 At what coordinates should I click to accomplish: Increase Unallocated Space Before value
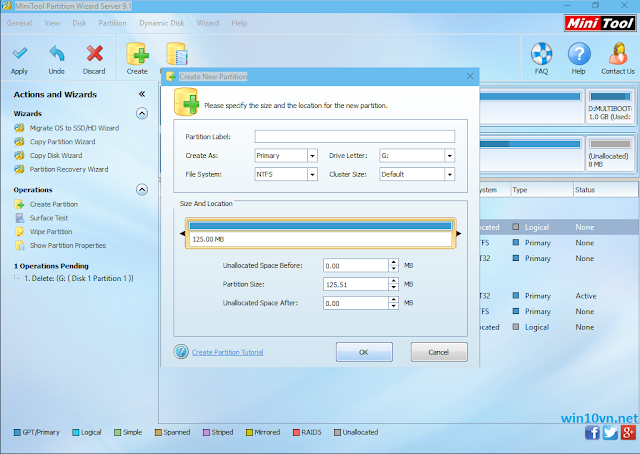pyautogui.click(x=393, y=262)
